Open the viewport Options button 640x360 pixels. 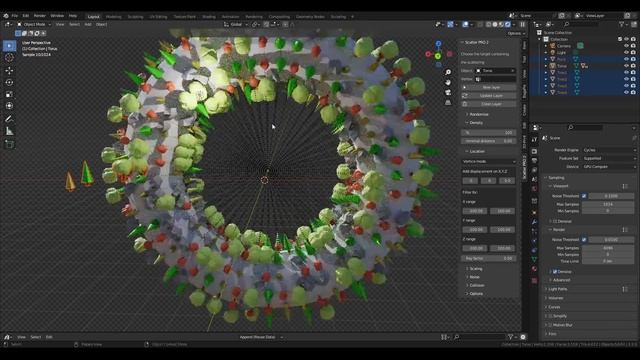click(x=515, y=33)
